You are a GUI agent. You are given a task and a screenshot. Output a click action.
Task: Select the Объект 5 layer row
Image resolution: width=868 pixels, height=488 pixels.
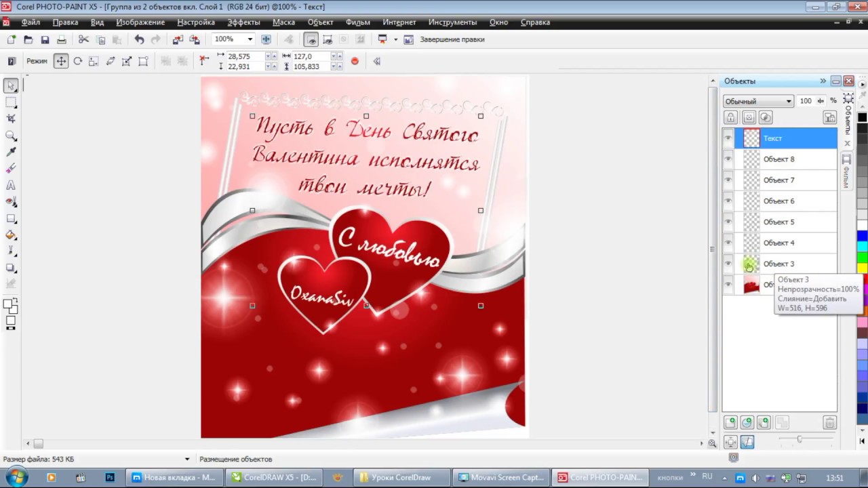pyautogui.click(x=779, y=222)
